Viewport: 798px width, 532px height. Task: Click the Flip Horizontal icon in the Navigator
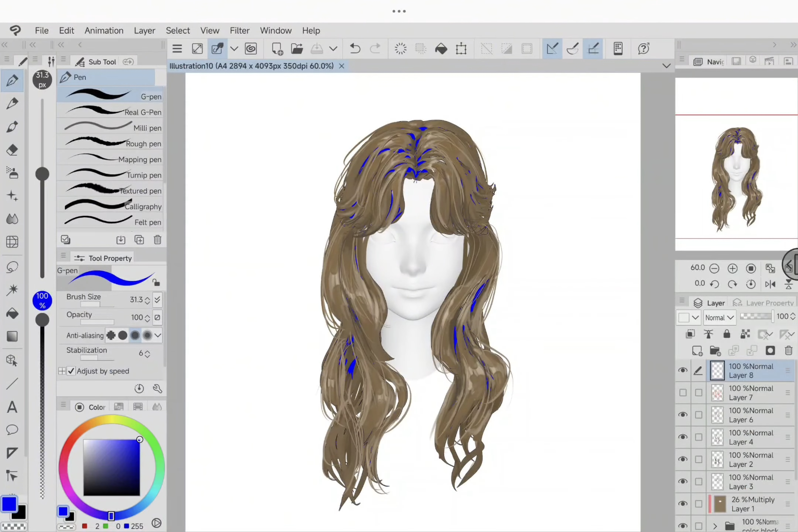click(770, 284)
